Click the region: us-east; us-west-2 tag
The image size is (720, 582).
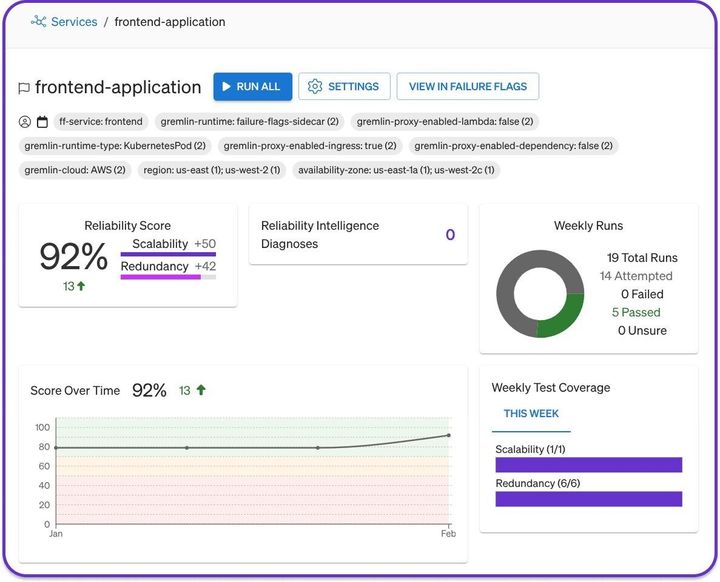click(x=212, y=170)
